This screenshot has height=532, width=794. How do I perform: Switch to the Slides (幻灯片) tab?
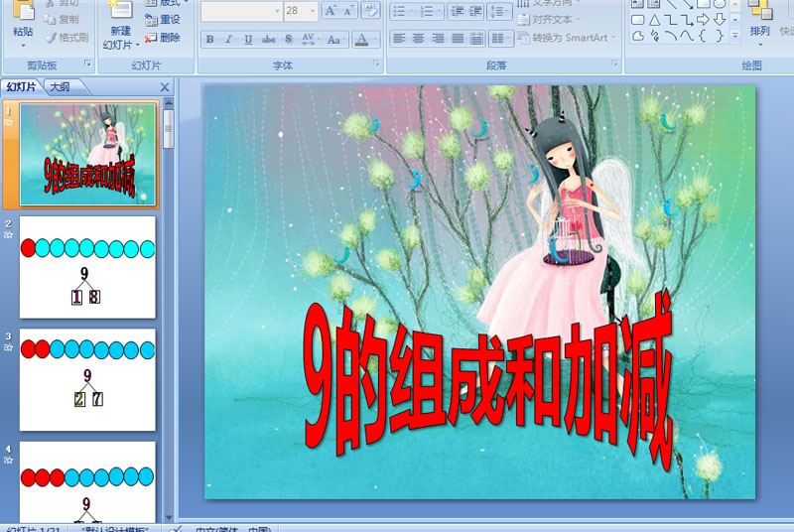pos(21,87)
